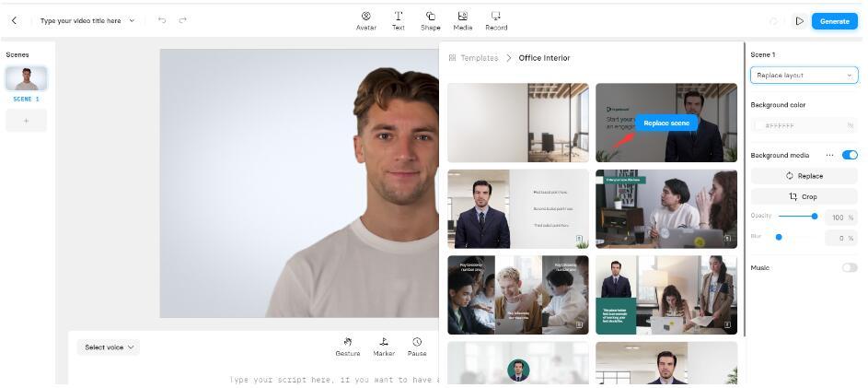Click the script text area
The image size is (868, 388).
(x=332, y=380)
